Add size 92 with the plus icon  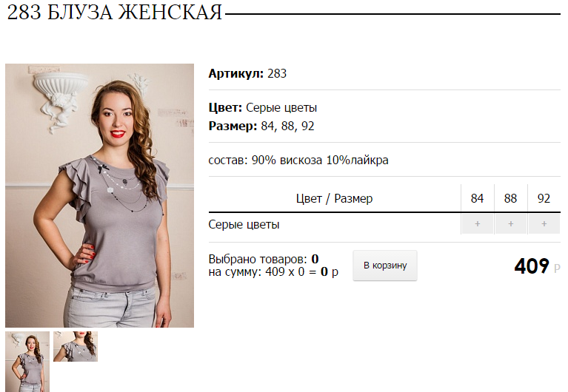tap(544, 224)
